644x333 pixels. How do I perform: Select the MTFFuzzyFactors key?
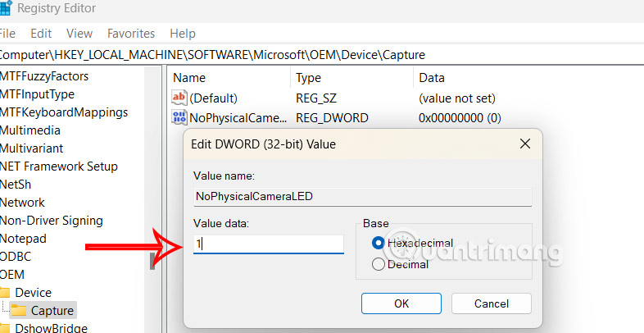pos(44,76)
